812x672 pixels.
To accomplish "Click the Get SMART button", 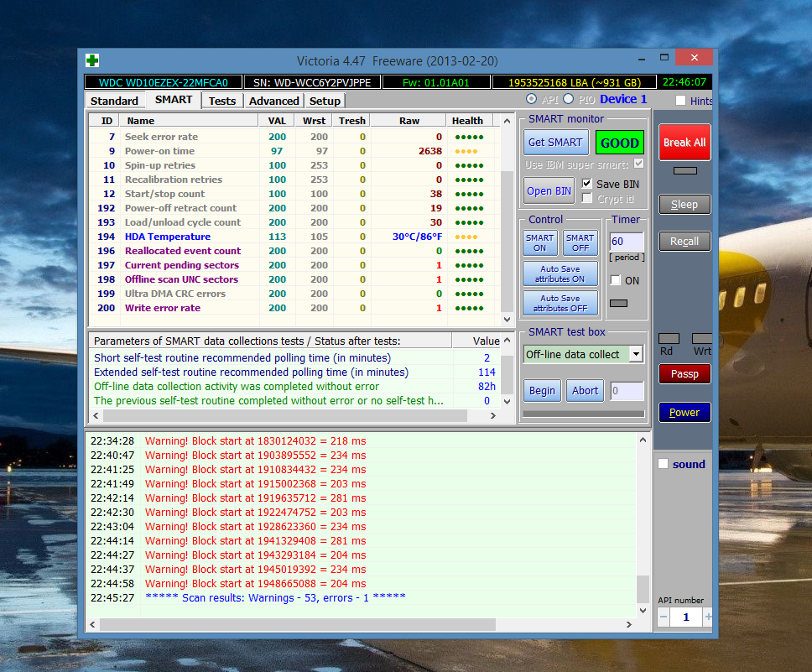I will (x=555, y=143).
